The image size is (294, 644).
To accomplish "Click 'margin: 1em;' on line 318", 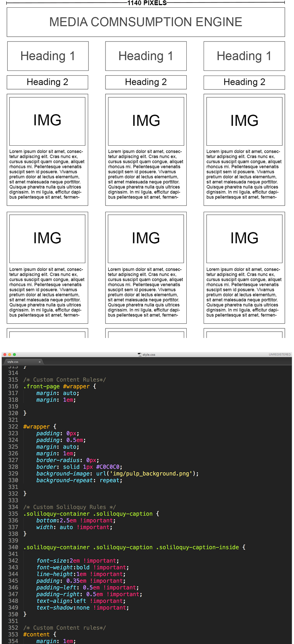I will [x=56, y=400].
